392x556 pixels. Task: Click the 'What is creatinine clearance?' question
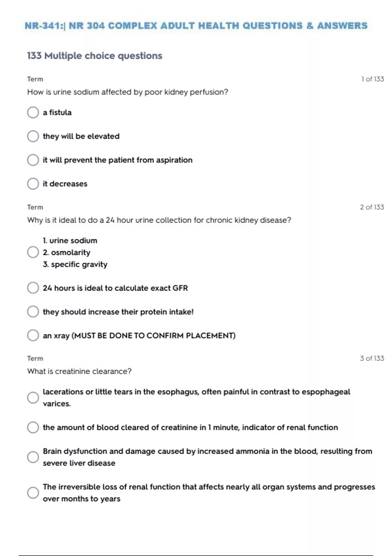[x=79, y=372]
